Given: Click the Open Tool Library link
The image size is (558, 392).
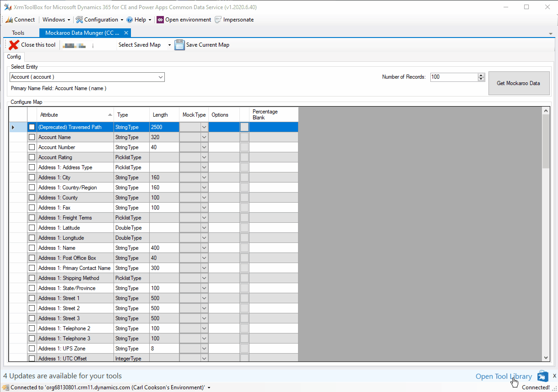Looking at the screenshot, I should (x=504, y=376).
